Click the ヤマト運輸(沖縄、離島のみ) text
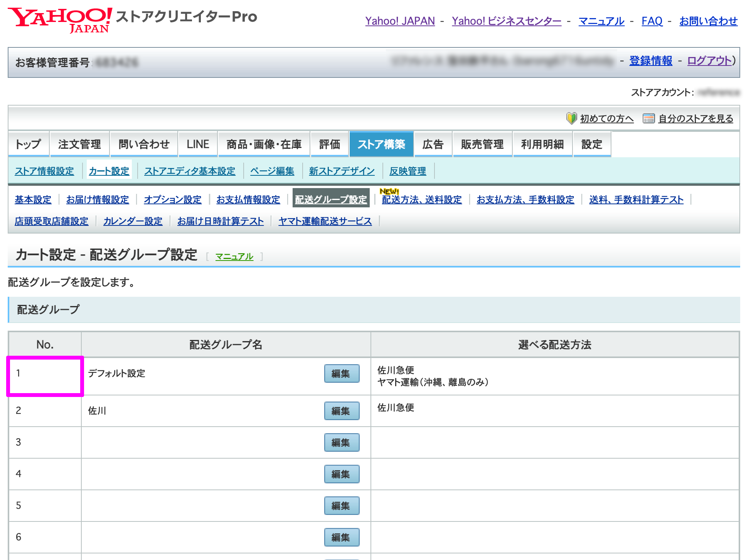 pos(433,382)
